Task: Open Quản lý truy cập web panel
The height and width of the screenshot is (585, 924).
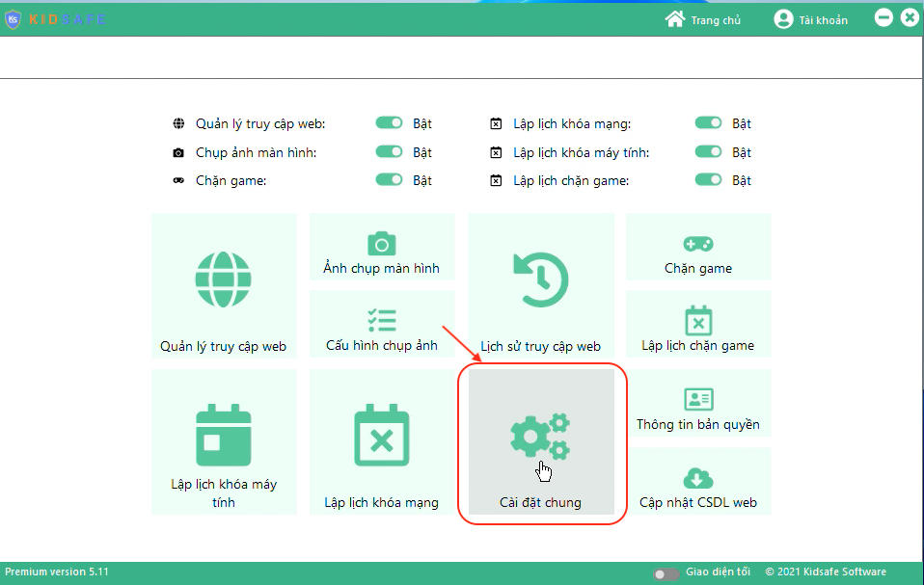Action: (224, 286)
